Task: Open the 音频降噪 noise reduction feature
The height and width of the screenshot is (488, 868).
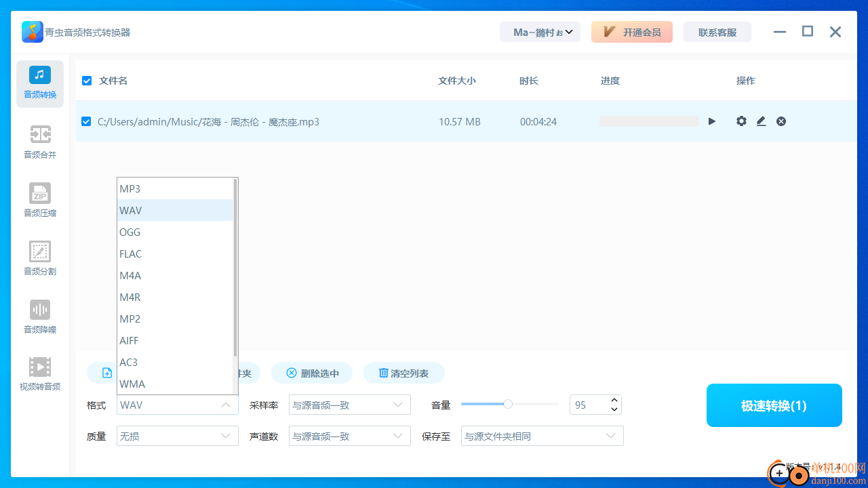Action: click(39, 317)
